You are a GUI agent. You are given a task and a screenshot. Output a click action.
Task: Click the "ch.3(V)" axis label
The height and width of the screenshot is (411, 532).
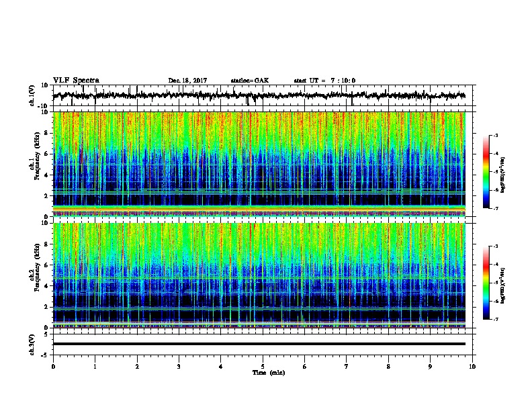pyautogui.click(x=32, y=345)
